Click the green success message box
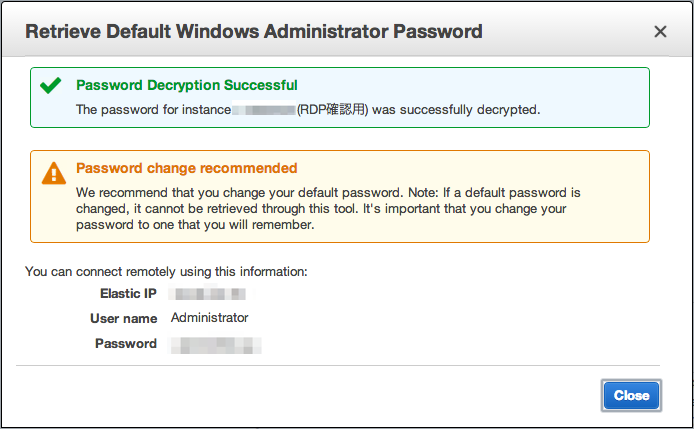This screenshot has width=694, height=429. (340, 97)
